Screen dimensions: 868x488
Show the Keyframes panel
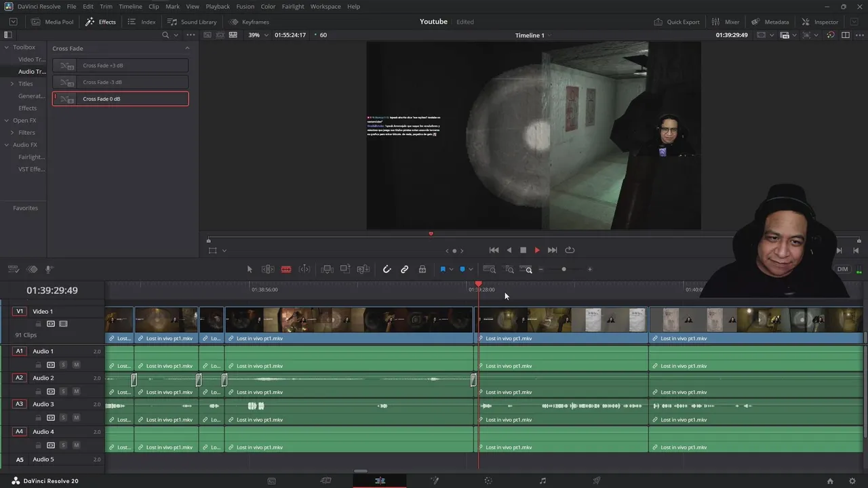249,22
